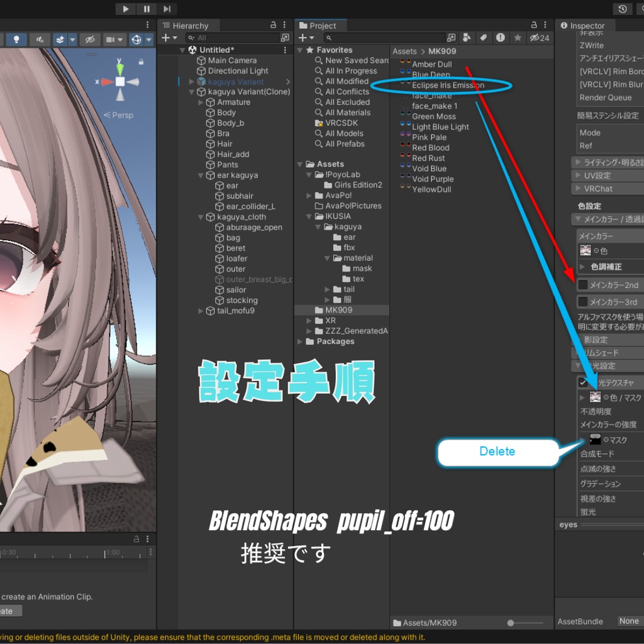The height and width of the screenshot is (644, 644).
Task: Lock the Project panel
Action: (x=534, y=25)
